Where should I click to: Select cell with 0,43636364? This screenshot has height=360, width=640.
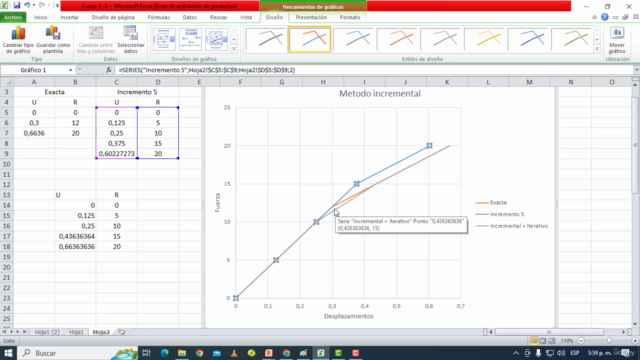pyautogui.click(x=75, y=236)
